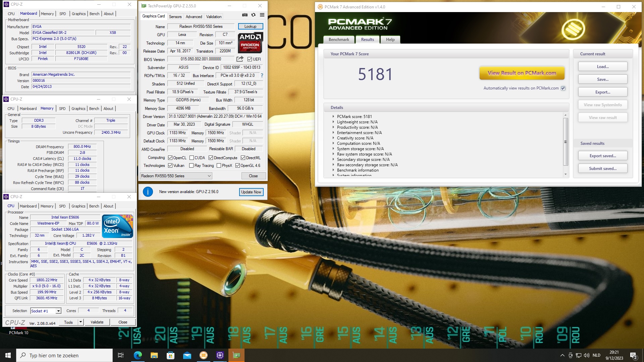Image resolution: width=644 pixels, height=362 pixels.
Task: Click the GPU-Z title bar icon
Action: [x=144, y=6]
